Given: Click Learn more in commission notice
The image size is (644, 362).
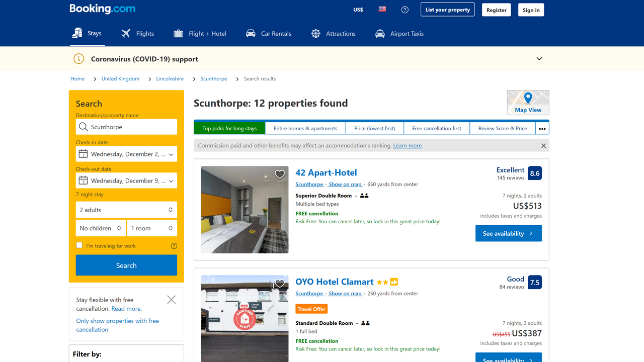Looking at the screenshot, I should 408,145.
